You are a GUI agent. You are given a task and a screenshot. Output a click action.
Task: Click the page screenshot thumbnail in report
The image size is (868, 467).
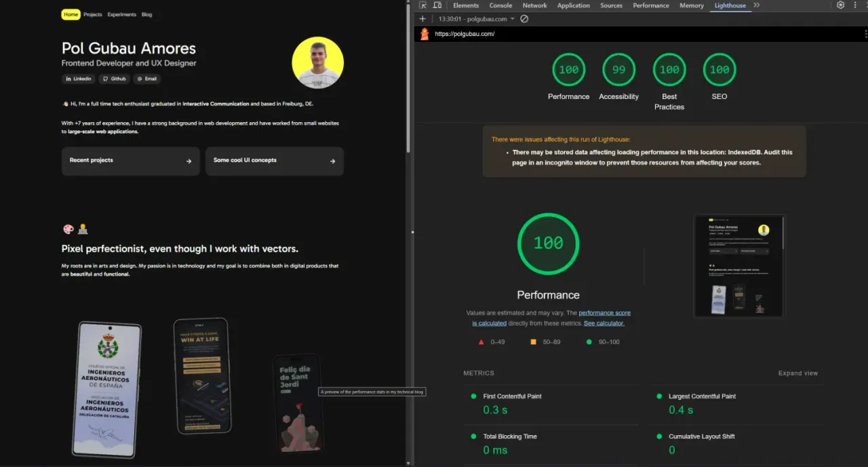pos(739,265)
